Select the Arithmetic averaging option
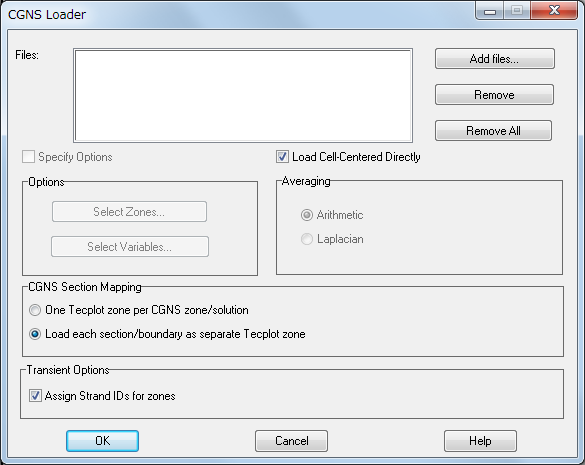 [307, 215]
